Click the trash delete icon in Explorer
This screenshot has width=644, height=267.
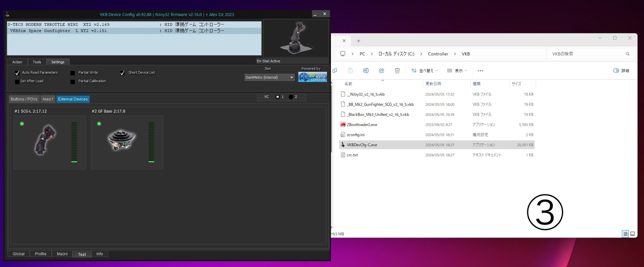click(x=397, y=70)
